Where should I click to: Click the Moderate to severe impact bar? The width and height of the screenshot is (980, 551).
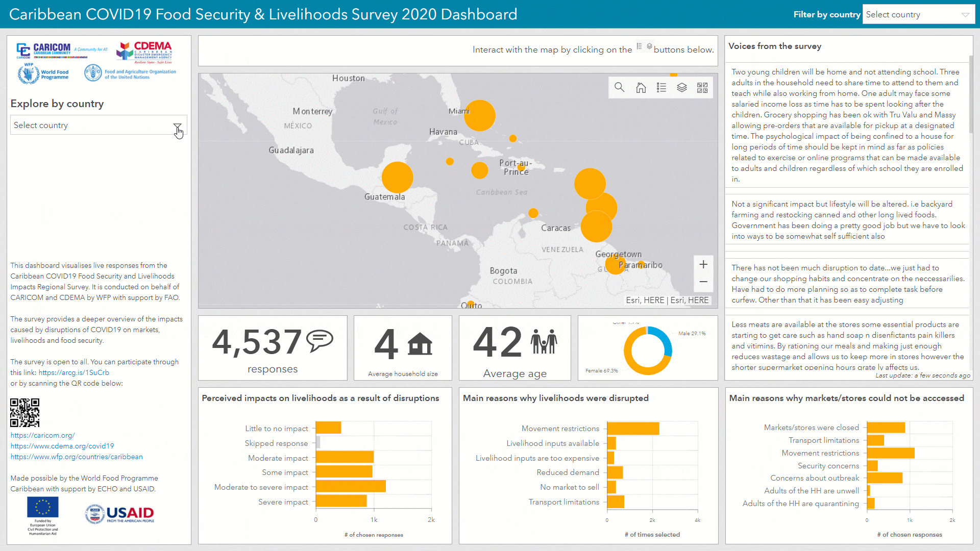pos(351,487)
